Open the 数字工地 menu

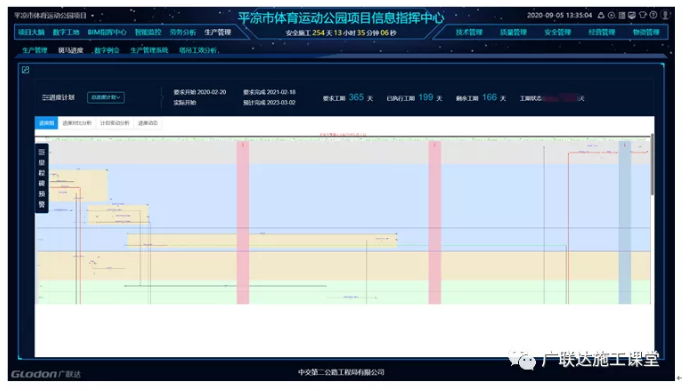tap(66, 32)
